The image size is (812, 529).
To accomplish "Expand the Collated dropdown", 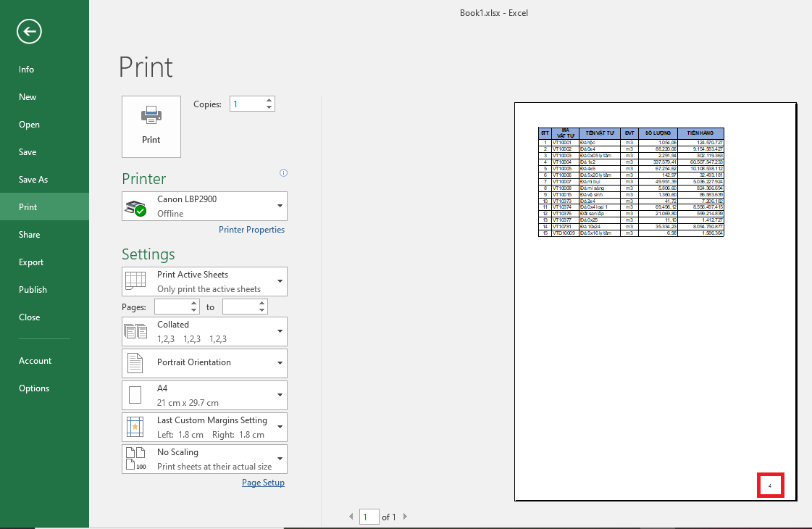I will click(x=280, y=332).
